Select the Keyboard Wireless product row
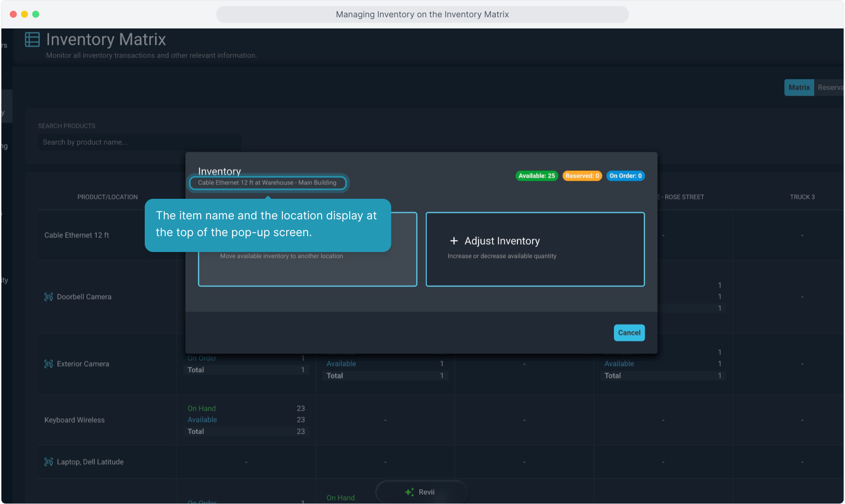Screen dimensions: 845x504 75,420
